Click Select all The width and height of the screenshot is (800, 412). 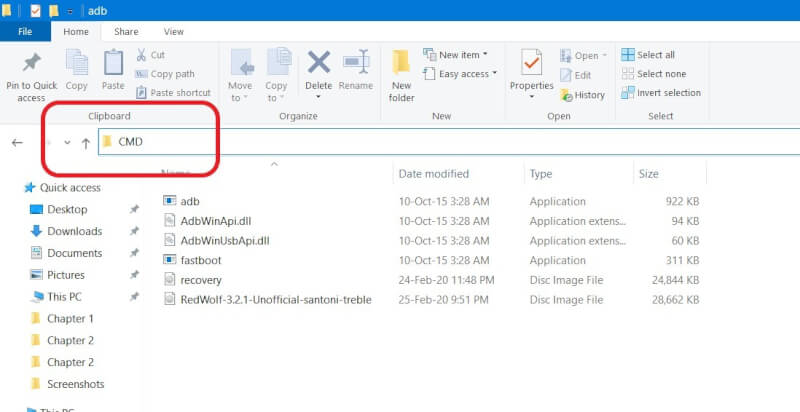[648, 55]
